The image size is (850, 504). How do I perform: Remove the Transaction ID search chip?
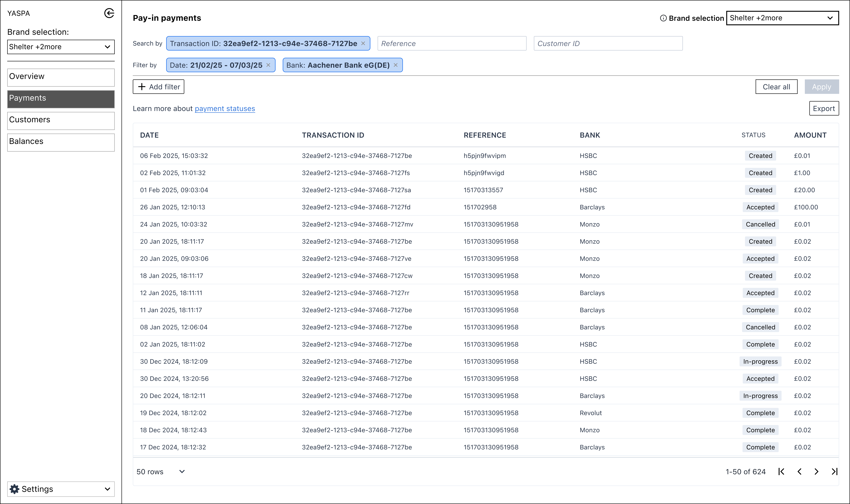coord(363,43)
